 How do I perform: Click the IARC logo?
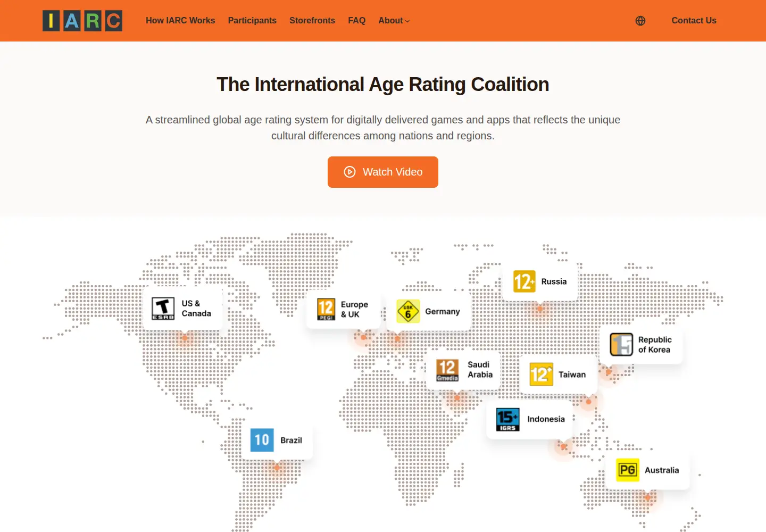pyautogui.click(x=82, y=21)
